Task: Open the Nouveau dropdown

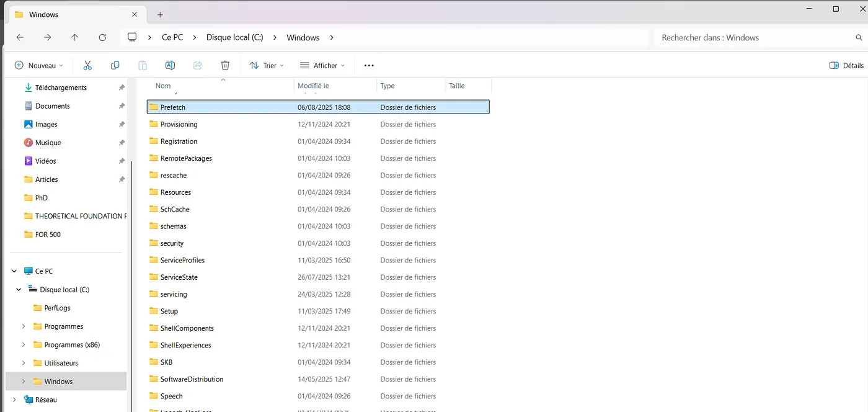Action: tap(39, 65)
